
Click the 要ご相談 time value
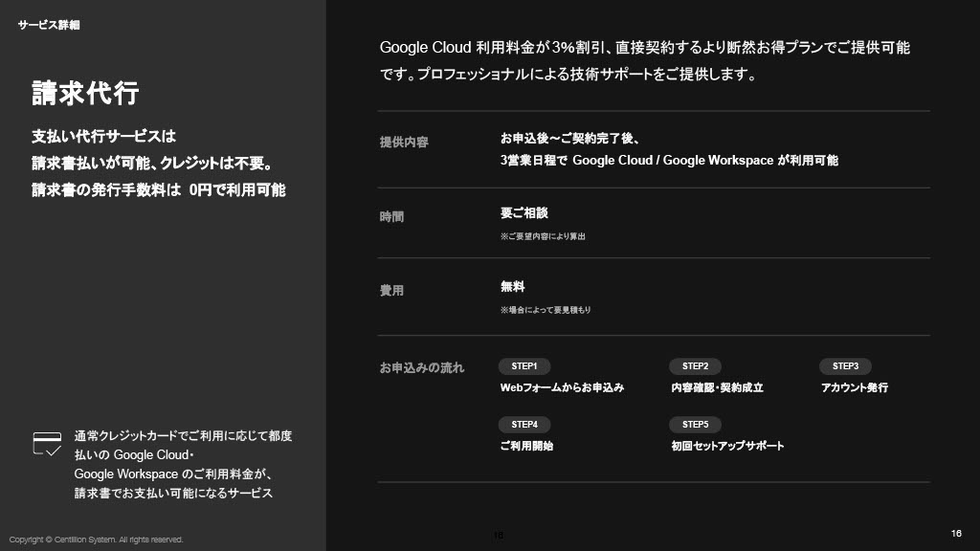(524, 213)
